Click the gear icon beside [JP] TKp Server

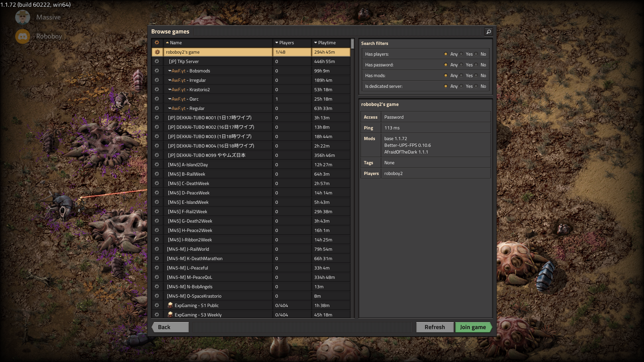(157, 61)
